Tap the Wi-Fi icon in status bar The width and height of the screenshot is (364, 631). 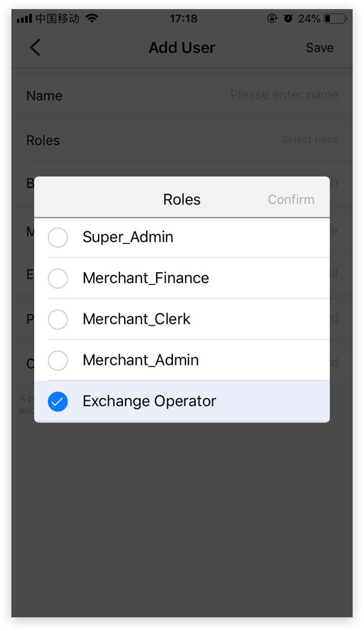click(x=92, y=18)
